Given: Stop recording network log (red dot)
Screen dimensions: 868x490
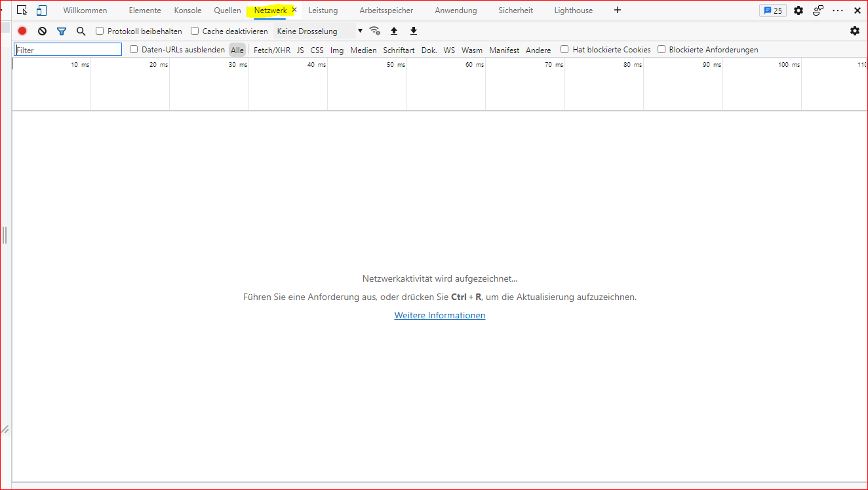Looking at the screenshot, I should click(22, 31).
